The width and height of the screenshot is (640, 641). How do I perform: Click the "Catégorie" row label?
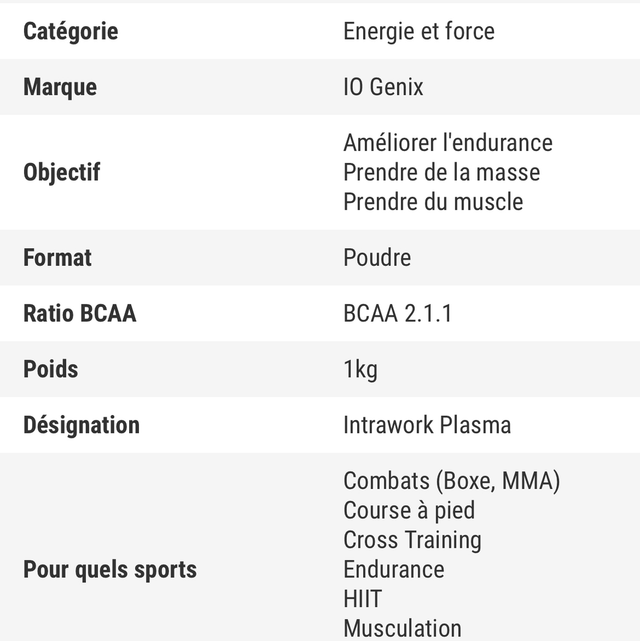coord(70,31)
